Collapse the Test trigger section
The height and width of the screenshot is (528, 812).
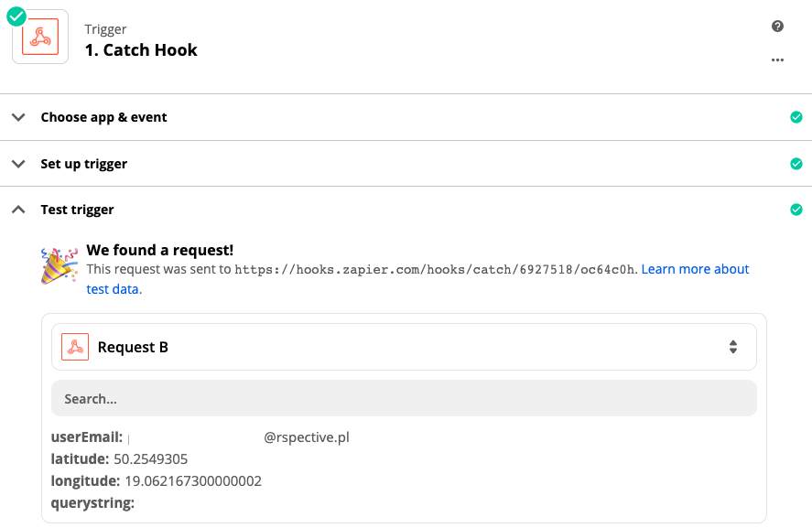tap(17, 209)
